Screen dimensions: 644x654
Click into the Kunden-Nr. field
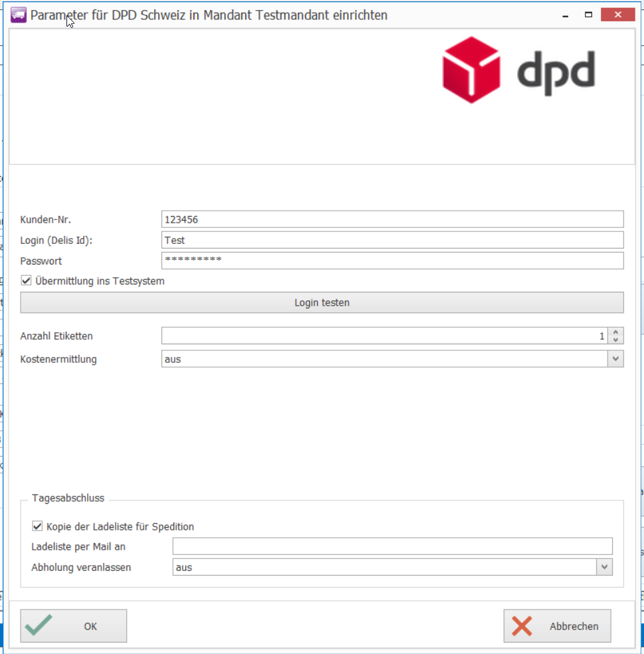pos(392,219)
